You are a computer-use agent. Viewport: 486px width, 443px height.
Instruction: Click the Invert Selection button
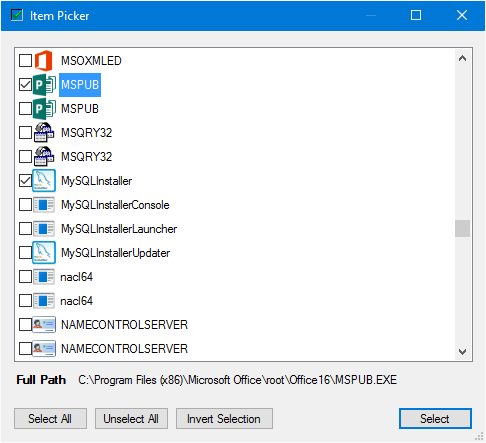pyautogui.click(x=224, y=419)
